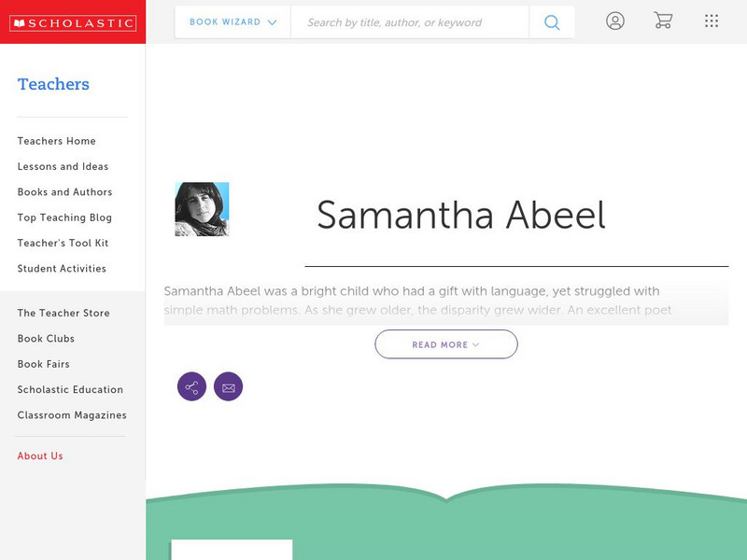
Task: Click the search by title input field
Action: pos(410,22)
